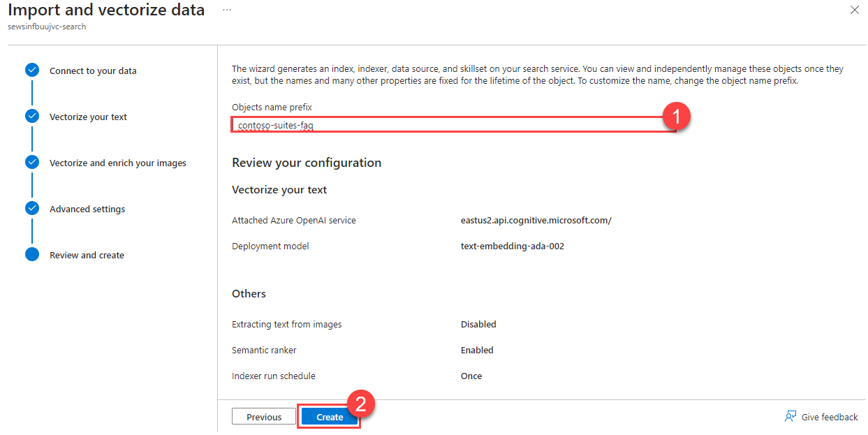Click Create to generate the search objects
Screen dimensions: 868x435
coord(329,416)
